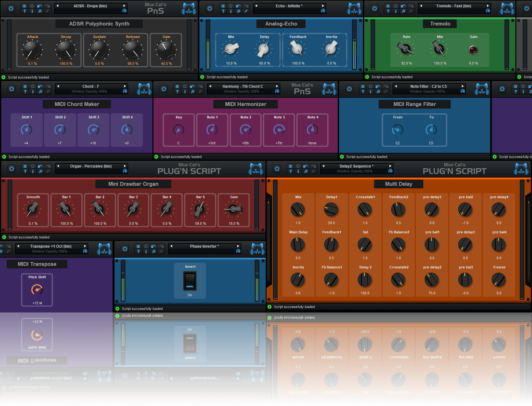Select next preset arrow after Note Filter preset
Image resolution: width=532 pixels, height=406 pixels.
coord(462,86)
